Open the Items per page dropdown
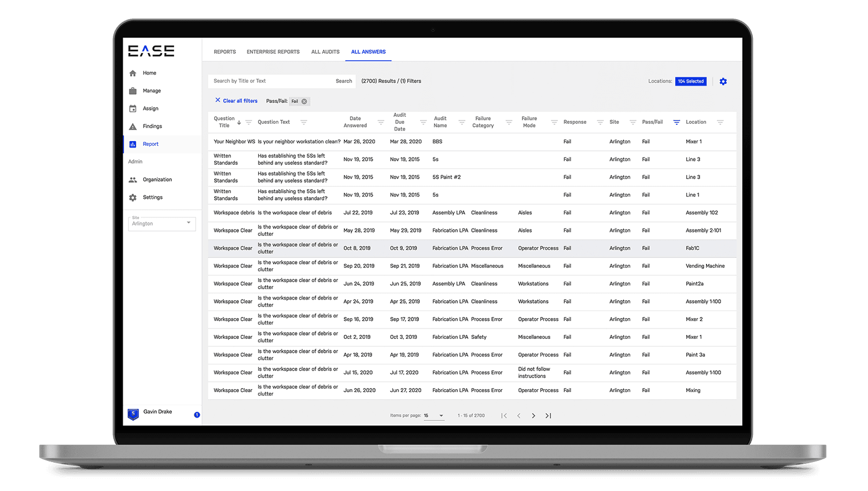Viewport: 868px width, 491px height. click(433, 415)
